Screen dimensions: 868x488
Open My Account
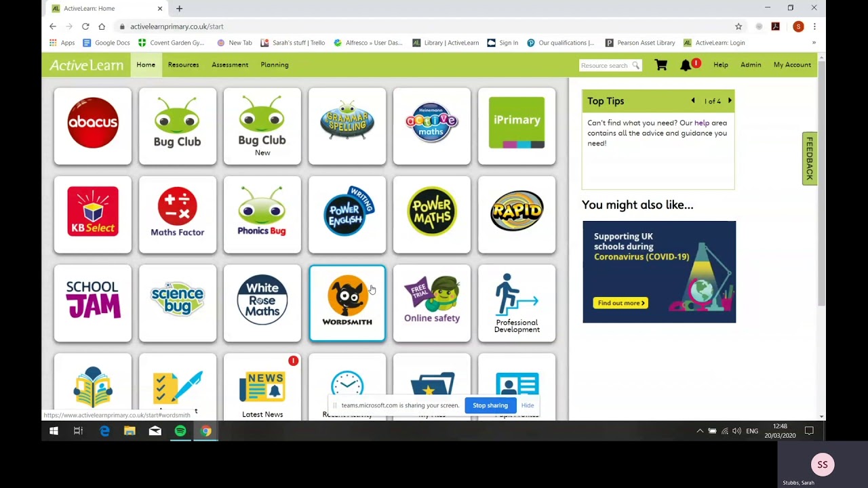[x=792, y=65]
